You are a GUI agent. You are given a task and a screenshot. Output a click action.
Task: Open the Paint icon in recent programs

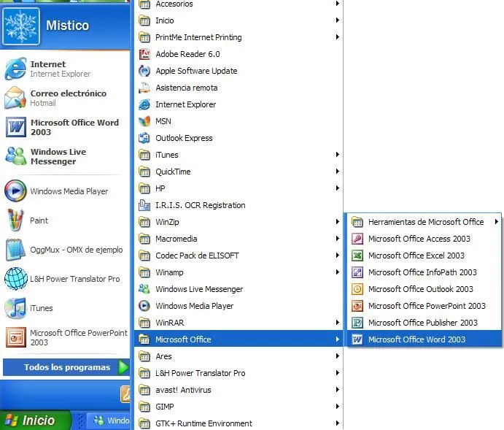click(x=15, y=220)
